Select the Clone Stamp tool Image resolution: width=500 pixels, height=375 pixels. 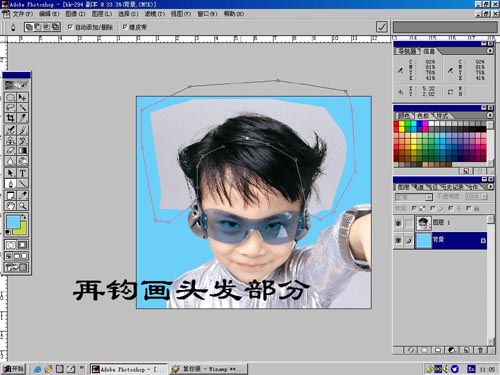tap(10, 140)
